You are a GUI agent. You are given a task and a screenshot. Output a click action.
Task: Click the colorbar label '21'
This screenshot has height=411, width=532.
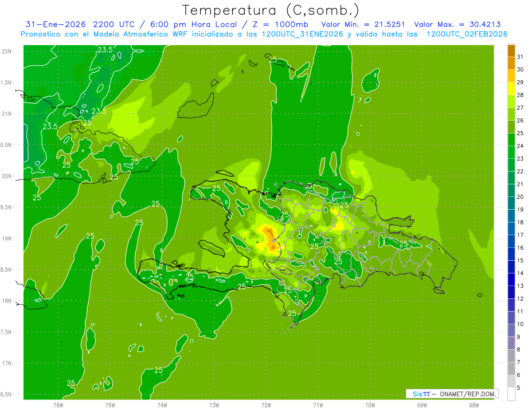[x=520, y=184]
